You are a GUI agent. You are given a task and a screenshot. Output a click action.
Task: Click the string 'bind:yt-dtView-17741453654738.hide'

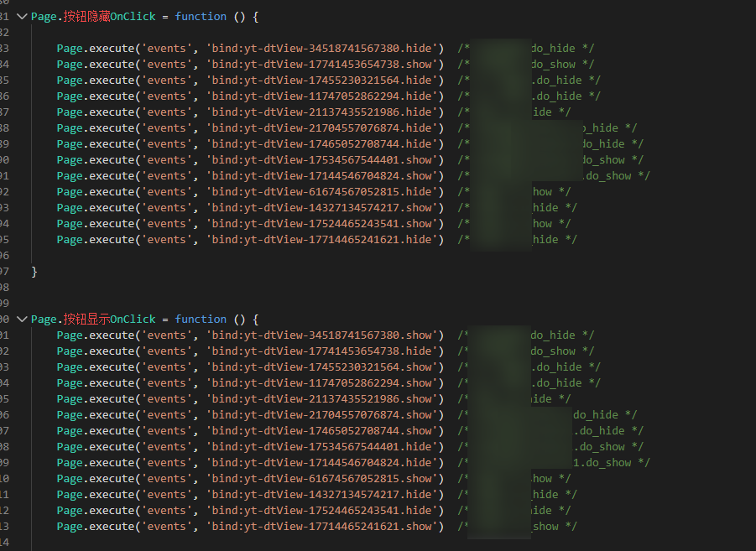[322, 351]
